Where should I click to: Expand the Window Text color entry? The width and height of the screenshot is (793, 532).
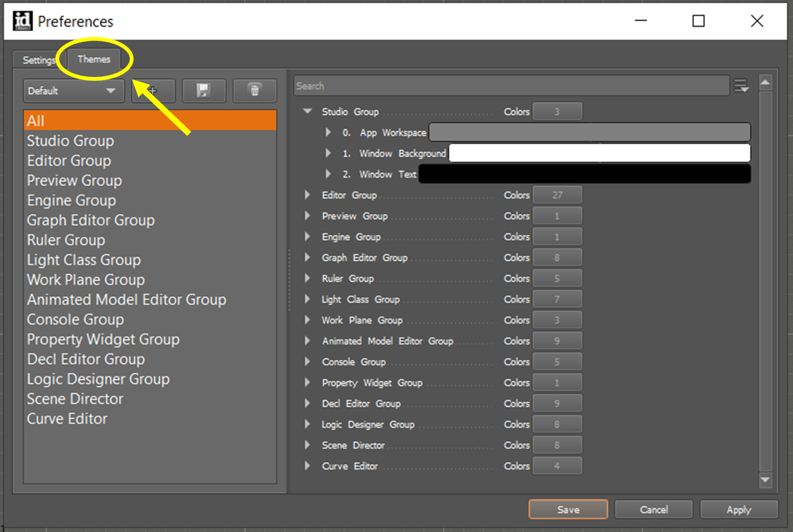[x=328, y=174]
